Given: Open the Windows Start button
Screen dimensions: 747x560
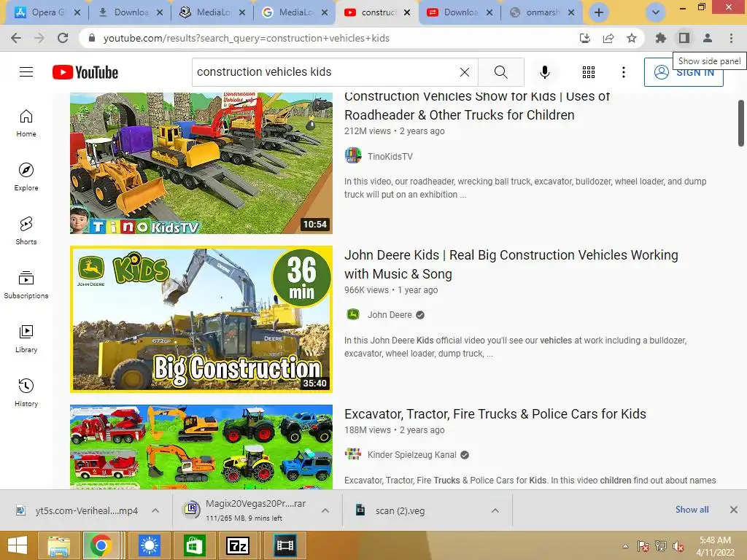Looking at the screenshot, I should (18, 545).
